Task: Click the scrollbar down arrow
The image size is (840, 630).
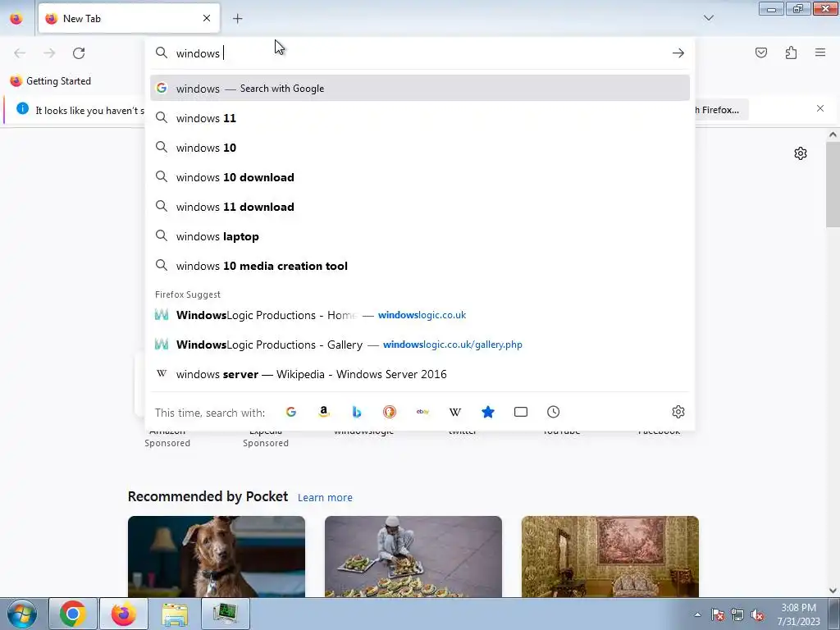Action: point(833,591)
